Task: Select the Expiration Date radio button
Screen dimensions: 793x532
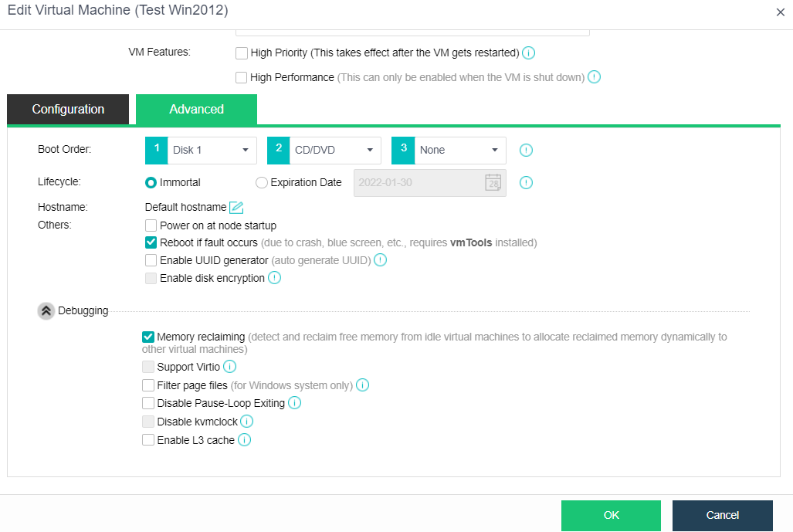Action: coord(262,183)
